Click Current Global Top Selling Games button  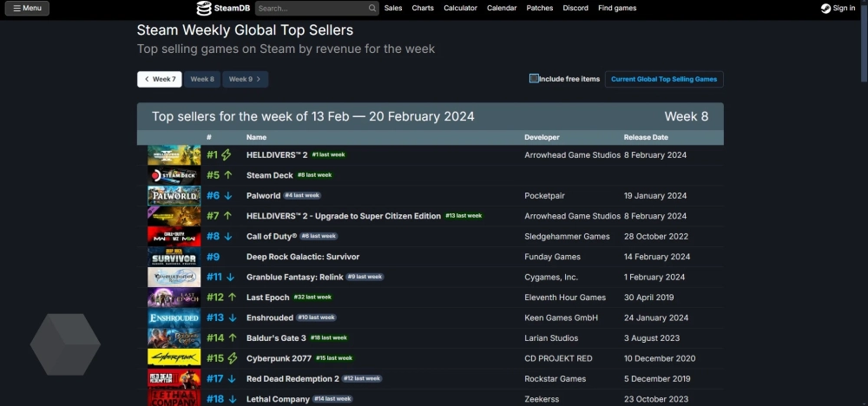coord(664,79)
